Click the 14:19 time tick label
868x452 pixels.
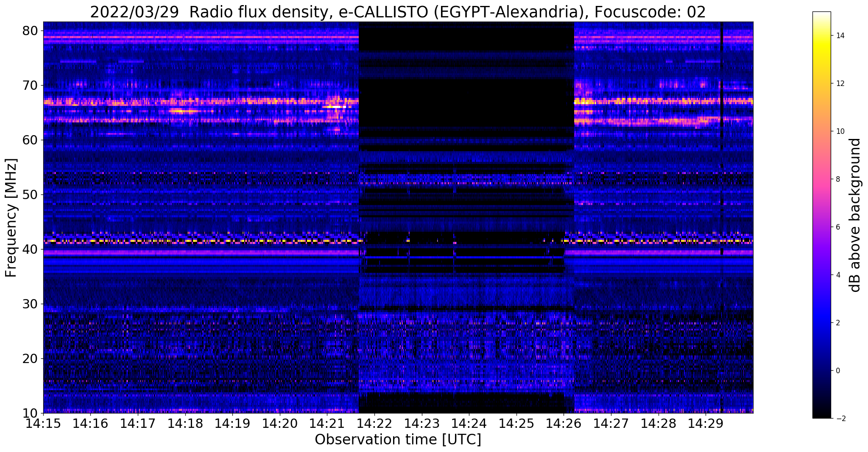(x=232, y=424)
